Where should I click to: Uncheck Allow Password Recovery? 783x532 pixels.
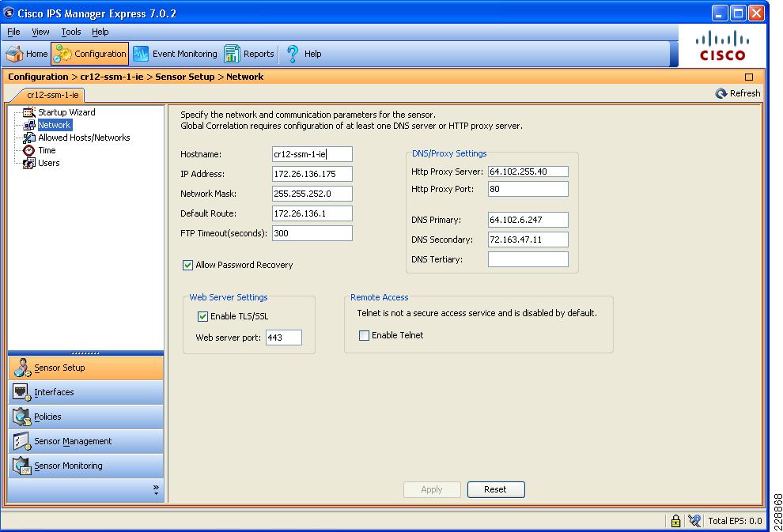(187, 265)
